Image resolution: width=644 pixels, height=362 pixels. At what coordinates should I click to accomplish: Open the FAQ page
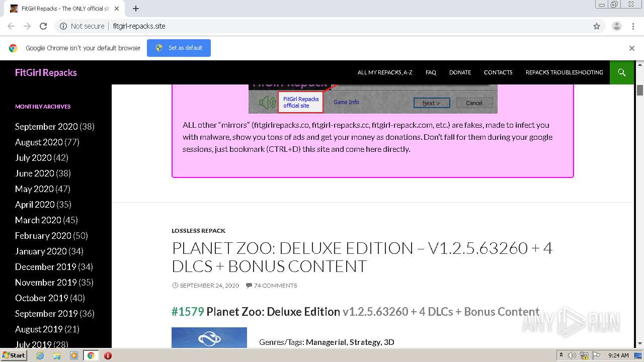(x=431, y=72)
